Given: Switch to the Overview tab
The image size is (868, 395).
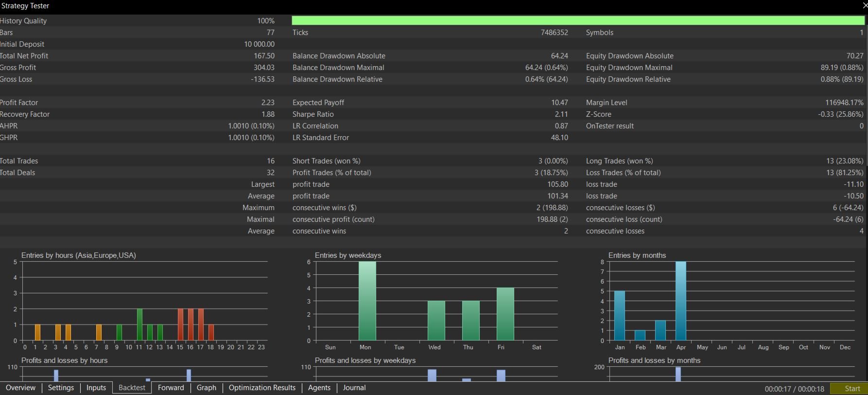Looking at the screenshot, I should [x=20, y=388].
